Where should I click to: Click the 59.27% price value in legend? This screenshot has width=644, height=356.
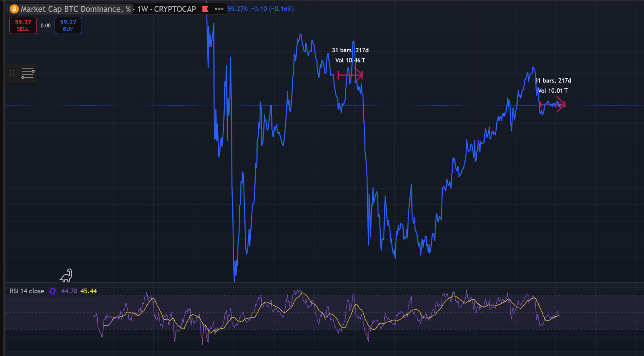coord(238,9)
